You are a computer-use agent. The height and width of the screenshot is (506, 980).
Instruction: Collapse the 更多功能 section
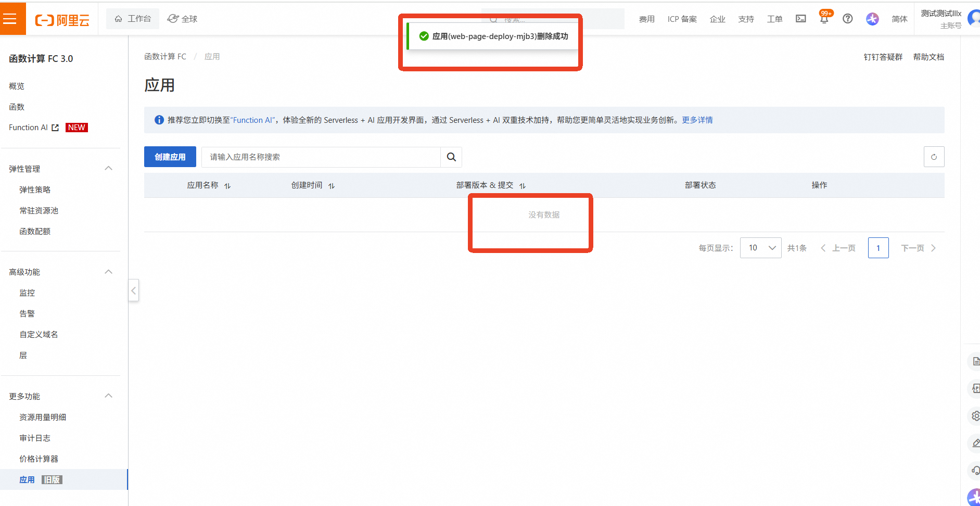(108, 396)
